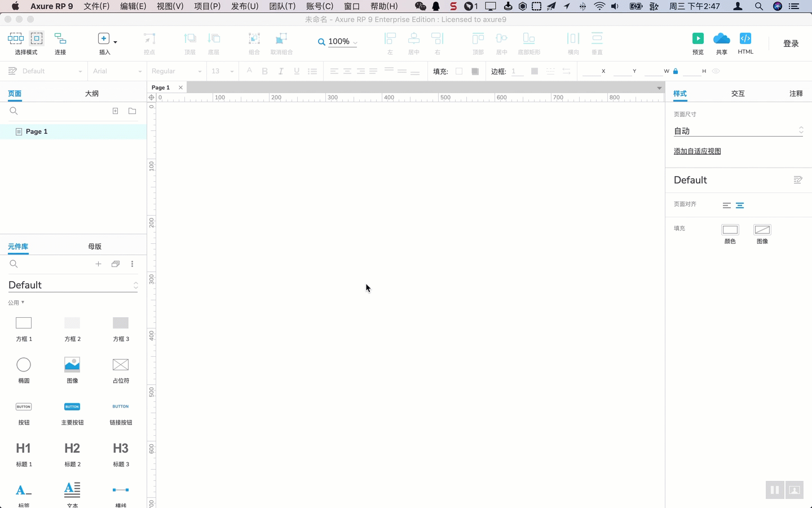Open the 文件(F) menu

pyautogui.click(x=96, y=6)
